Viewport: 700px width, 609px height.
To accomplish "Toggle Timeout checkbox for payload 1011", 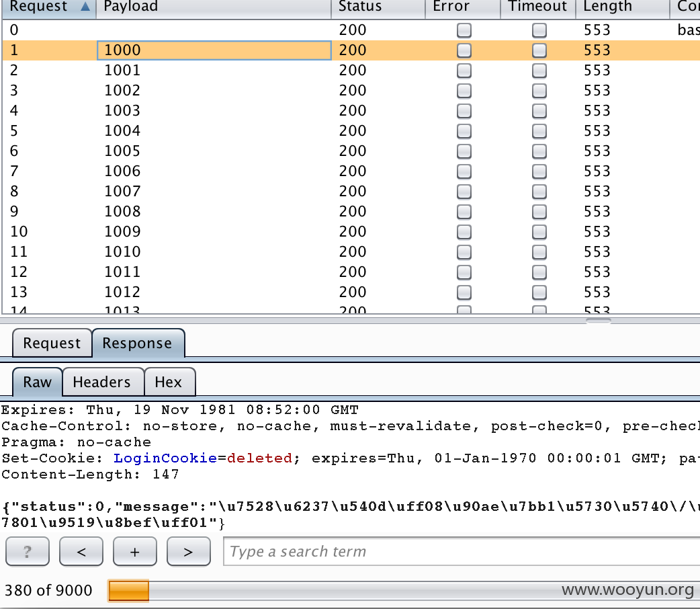I will (x=539, y=272).
